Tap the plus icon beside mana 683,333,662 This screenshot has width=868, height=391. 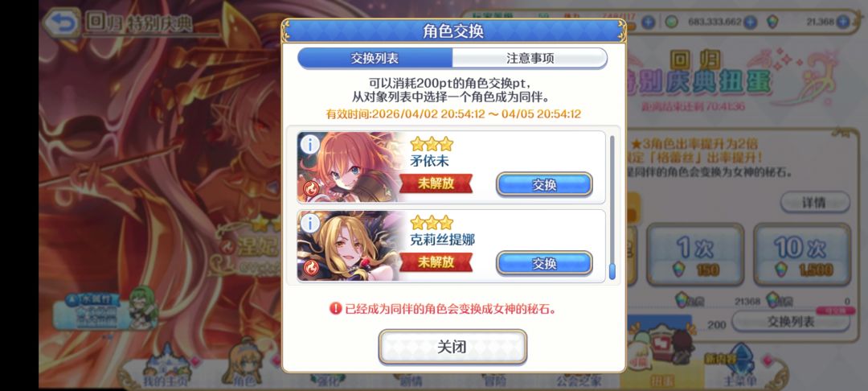pos(750,23)
